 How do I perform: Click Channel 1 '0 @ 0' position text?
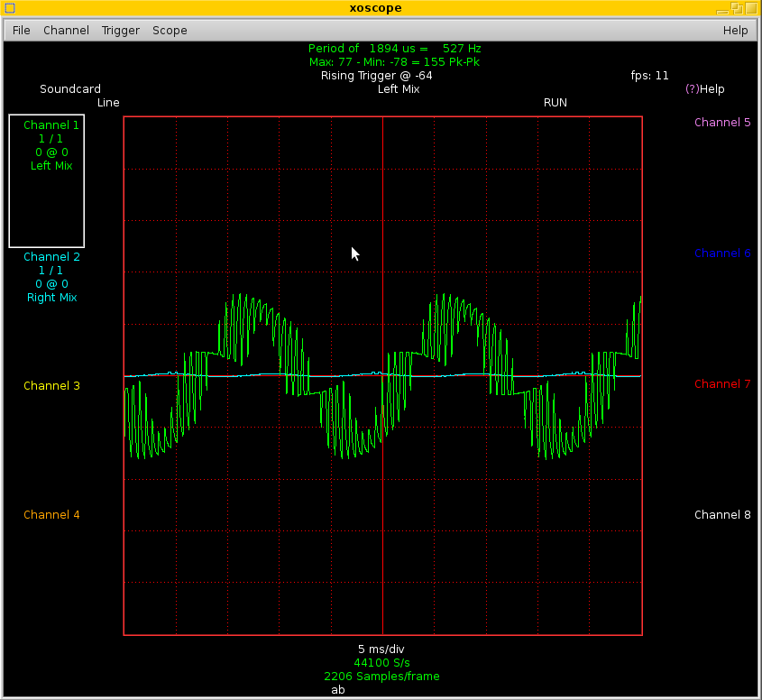pyautogui.click(x=51, y=152)
